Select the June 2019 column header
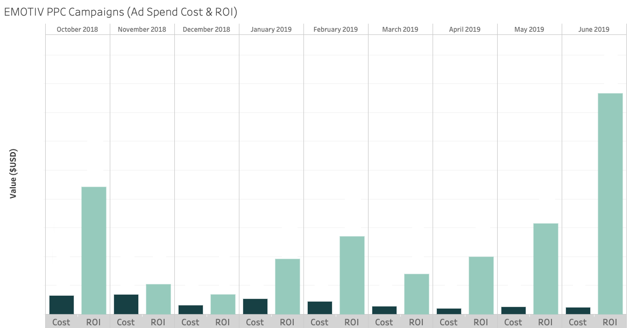The image size is (644, 328). click(x=594, y=29)
